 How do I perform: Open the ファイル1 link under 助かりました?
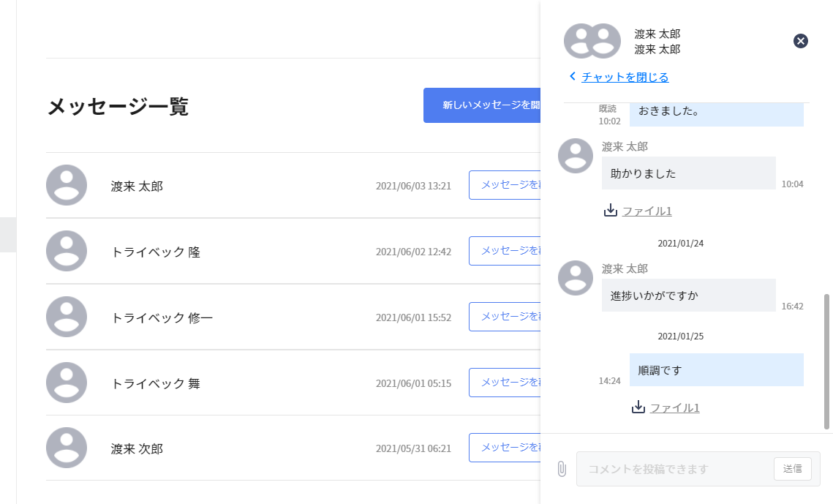coord(647,211)
